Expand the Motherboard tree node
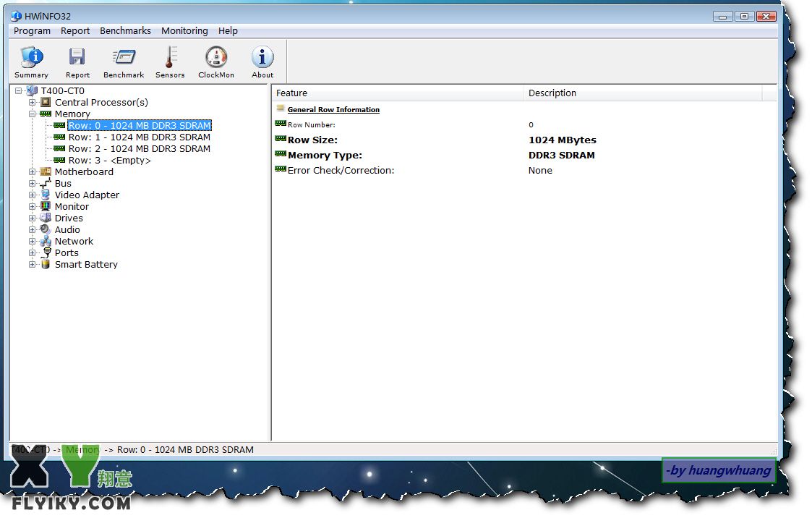The width and height of the screenshot is (812, 518). [x=33, y=171]
